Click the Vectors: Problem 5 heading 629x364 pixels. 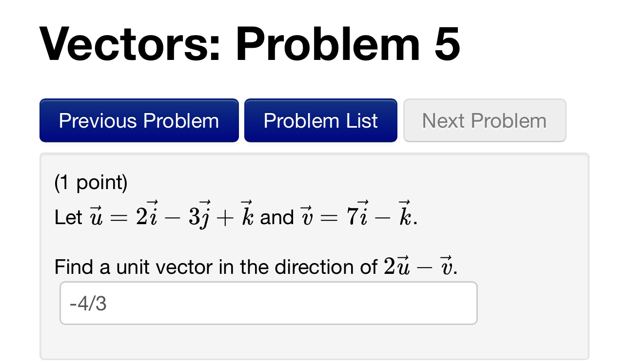[x=250, y=44]
